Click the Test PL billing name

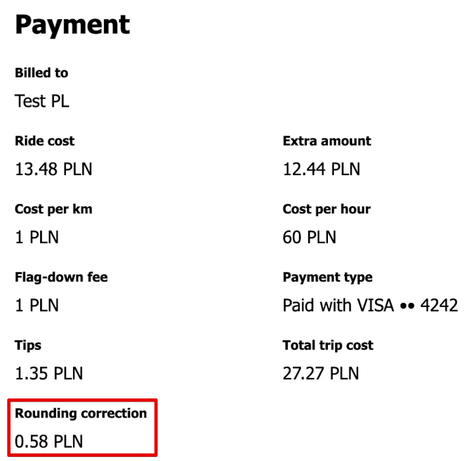tap(42, 101)
